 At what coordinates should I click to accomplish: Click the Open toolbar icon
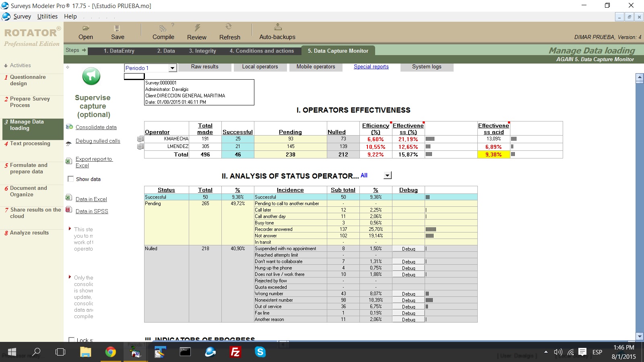(86, 29)
